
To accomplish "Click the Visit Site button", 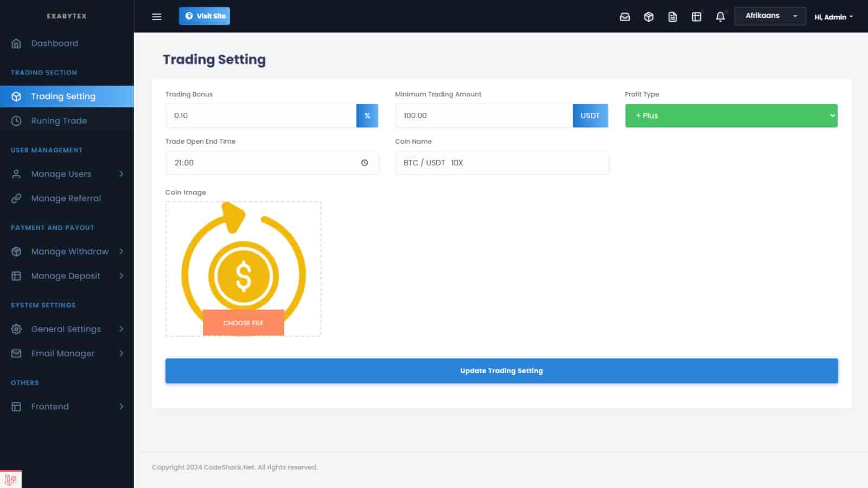I will 205,16.
